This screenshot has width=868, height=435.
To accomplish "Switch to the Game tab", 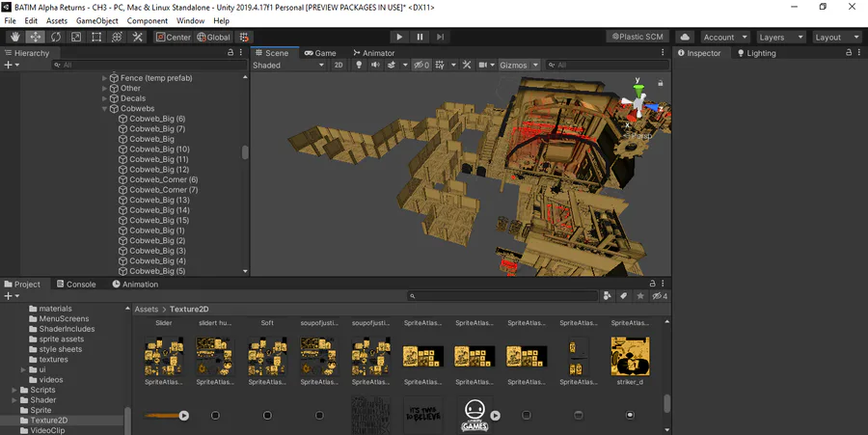I will click(x=320, y=53).
